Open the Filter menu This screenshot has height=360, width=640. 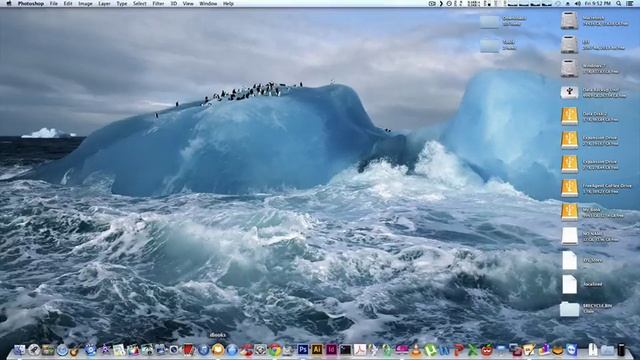tap(158, 3)
